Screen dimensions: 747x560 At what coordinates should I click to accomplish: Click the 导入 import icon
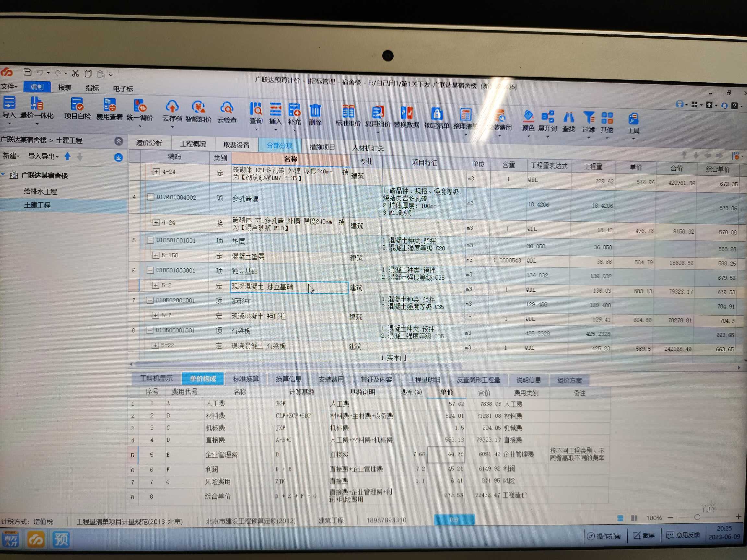pyautogui.click(x=9, y=103)
